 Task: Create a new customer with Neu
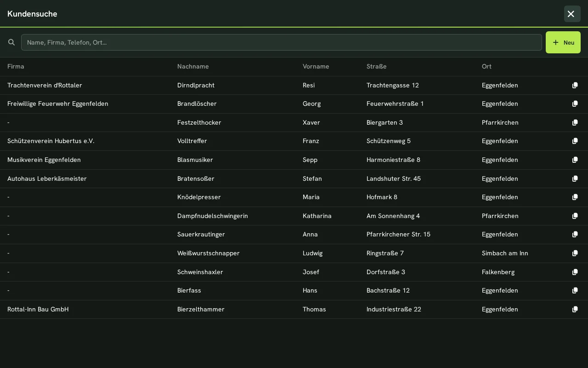[x=563, y=42]
